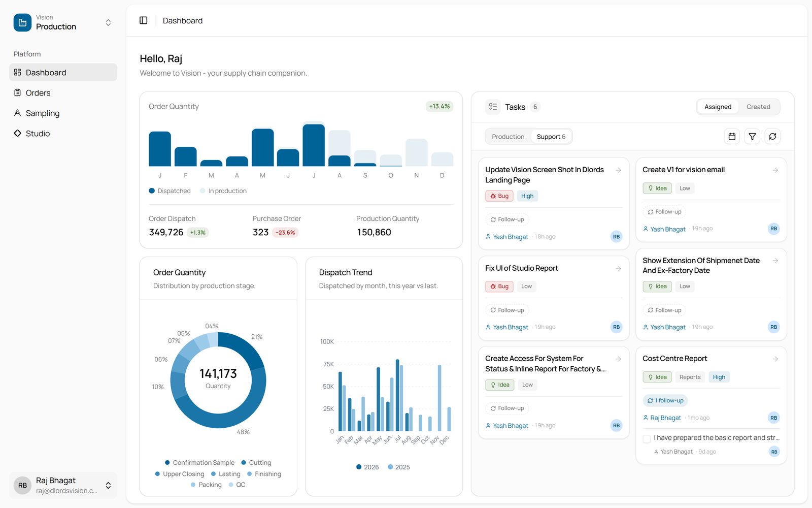Open Show Extension Of Shipmenet Date arrow
Image resolution: width=812 pixels, height=508 pixels.
[775, 261]
